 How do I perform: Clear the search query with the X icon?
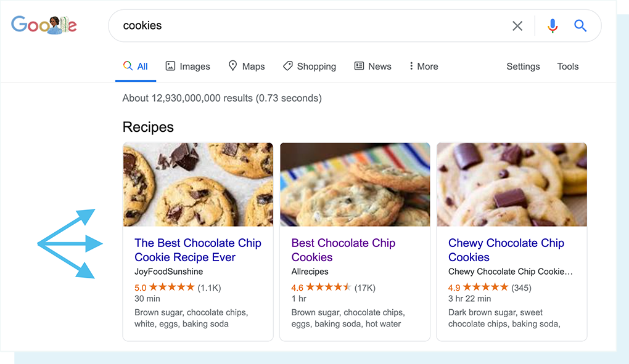coord(517,25)
